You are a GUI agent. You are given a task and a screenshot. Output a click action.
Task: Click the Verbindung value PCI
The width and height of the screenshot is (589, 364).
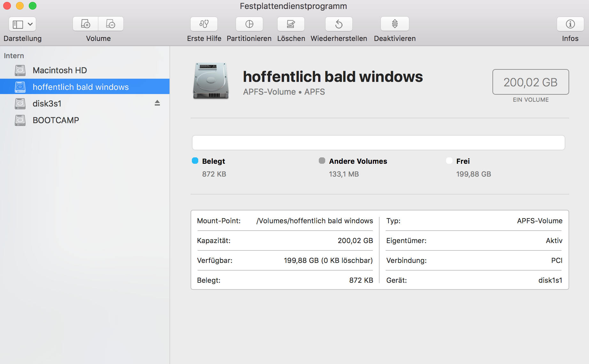(x=557, y=260)
